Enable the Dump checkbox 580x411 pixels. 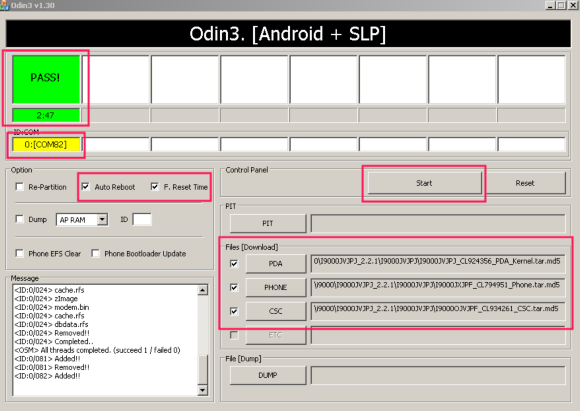tap(19, 219)
